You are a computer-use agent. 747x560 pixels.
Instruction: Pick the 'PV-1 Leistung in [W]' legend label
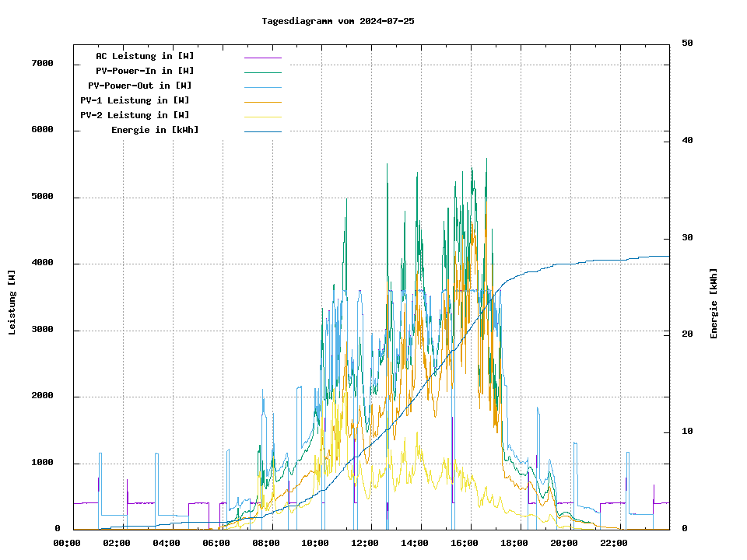135,100
